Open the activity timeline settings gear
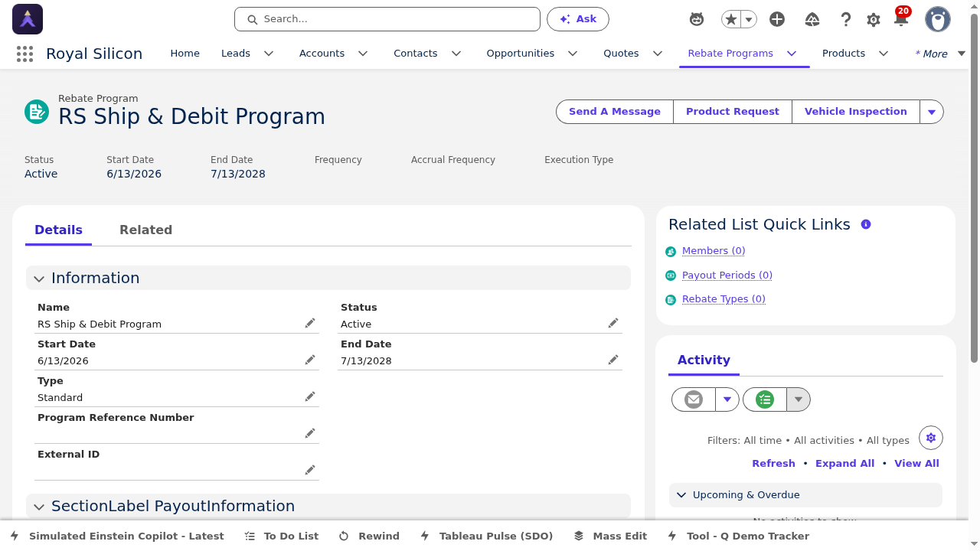980x551 pixels. click(931, 438)
